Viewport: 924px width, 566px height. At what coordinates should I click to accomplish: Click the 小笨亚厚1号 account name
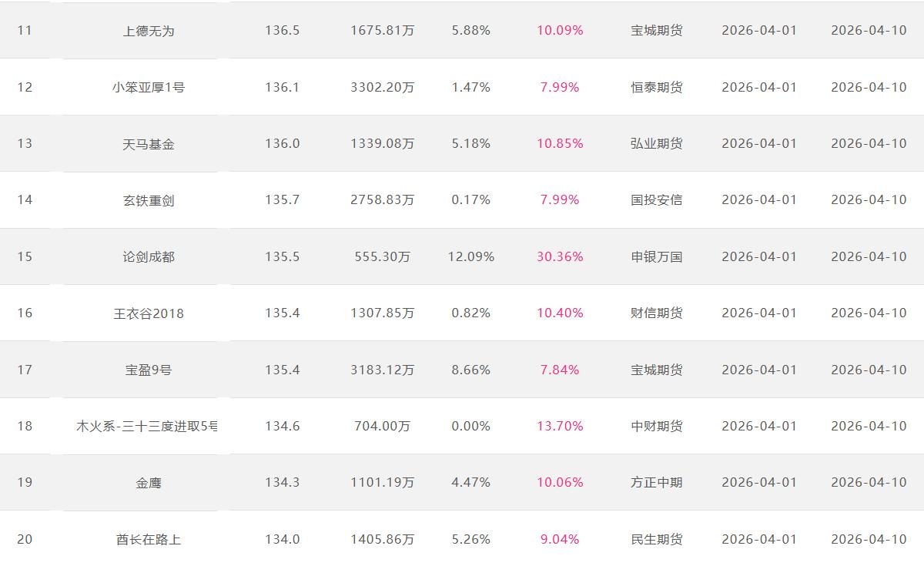148,87
